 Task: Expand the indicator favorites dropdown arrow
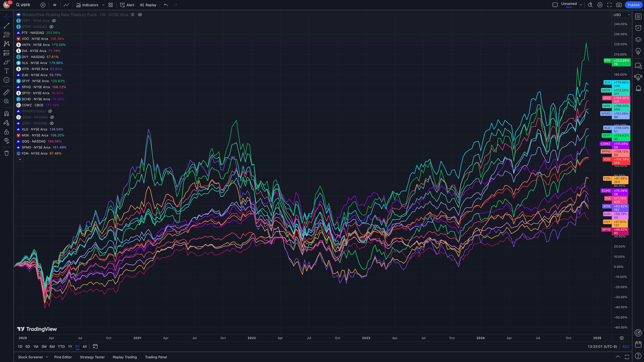click(x=103, y=5)
